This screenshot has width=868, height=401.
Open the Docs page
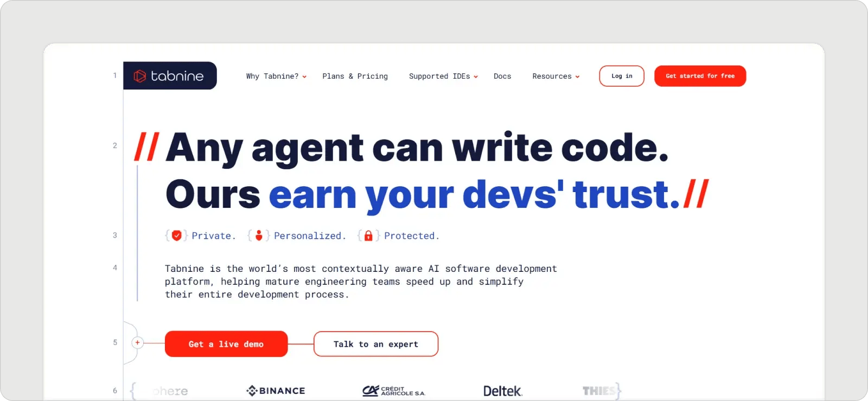pyautogui.click(x=502, y=77)
